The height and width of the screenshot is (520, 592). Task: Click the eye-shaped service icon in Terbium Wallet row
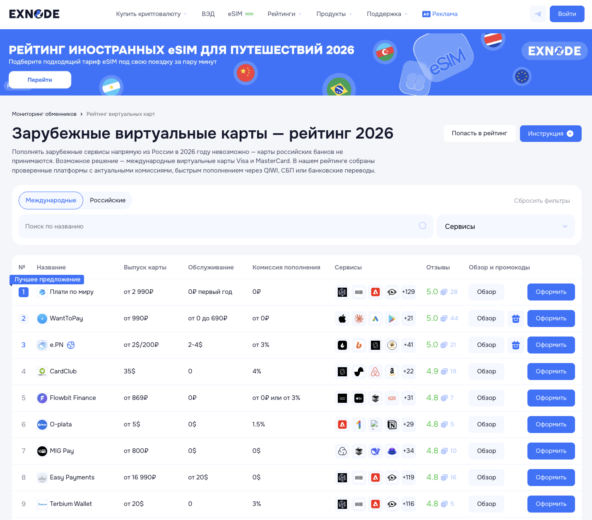click(392, 504)
